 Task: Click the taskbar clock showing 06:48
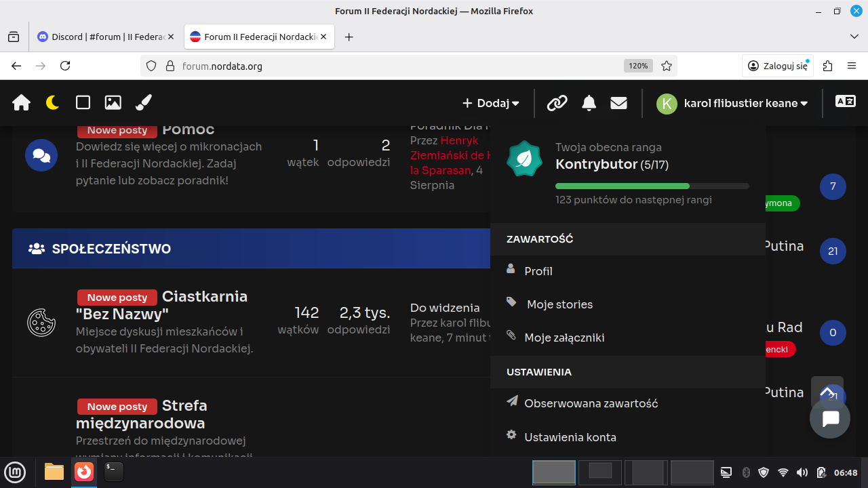pyautogui.click(x=846, y=472)
